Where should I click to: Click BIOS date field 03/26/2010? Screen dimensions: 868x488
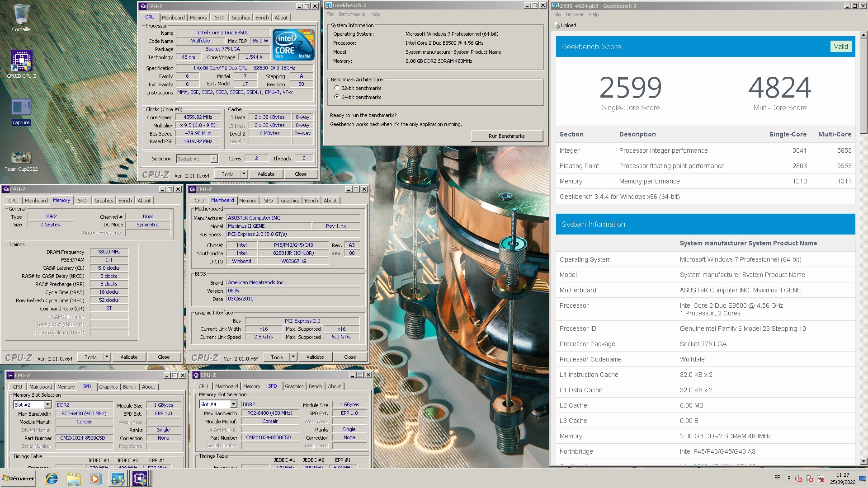click(x=293, y=299)
